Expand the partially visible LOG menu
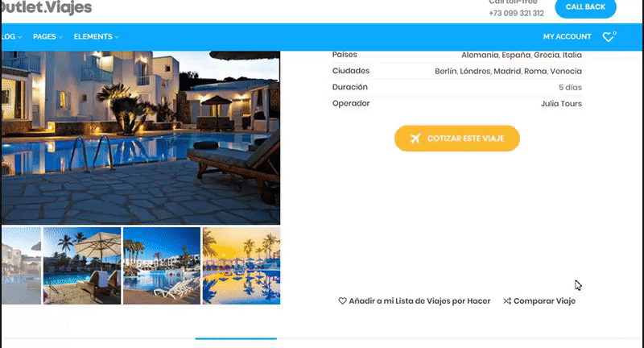The width and height of the screenshot is (644, 348). point(11,36)
